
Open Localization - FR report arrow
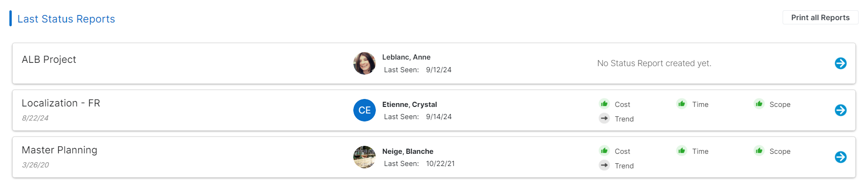tap(840, 110)
